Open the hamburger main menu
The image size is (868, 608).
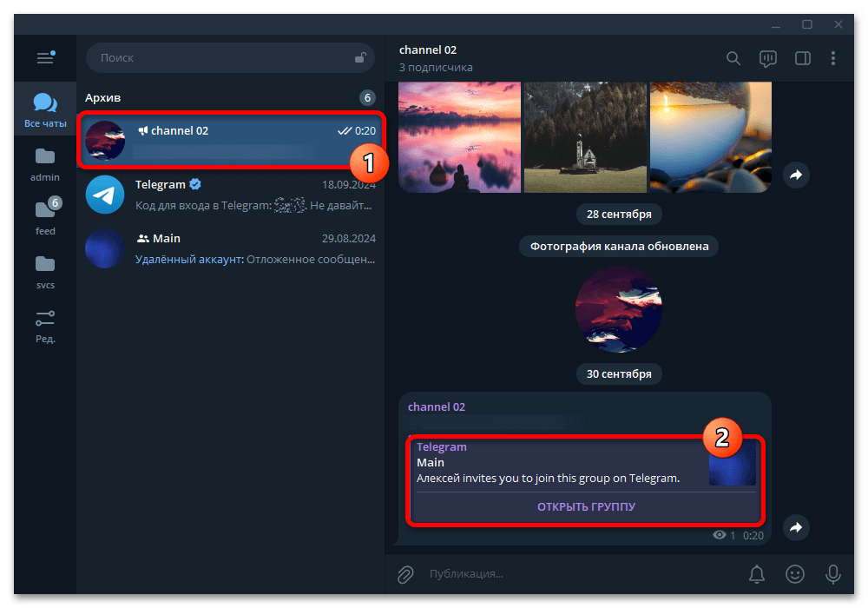(45, 57)
